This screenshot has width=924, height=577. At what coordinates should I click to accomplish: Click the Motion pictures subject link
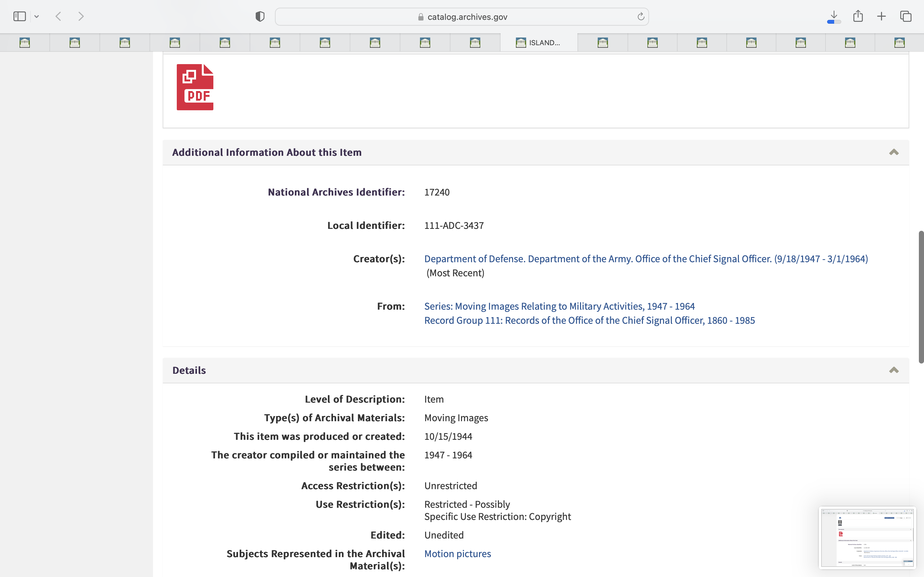click(x=458, y=554)
